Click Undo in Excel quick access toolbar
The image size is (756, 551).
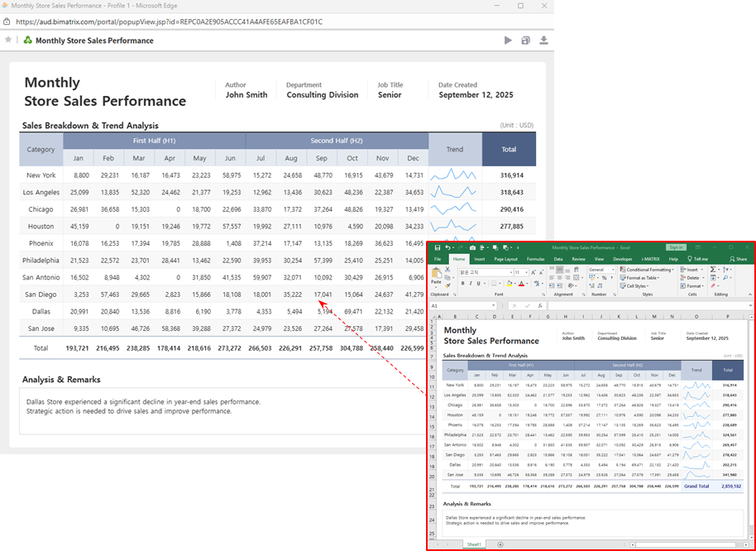(447, 247)
